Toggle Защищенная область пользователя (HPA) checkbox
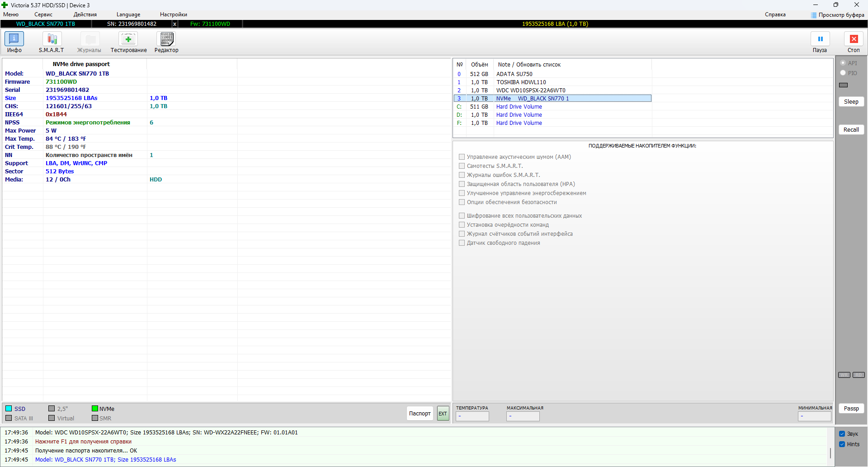This screenshot has height=467, width=868. tap(462, 184)
